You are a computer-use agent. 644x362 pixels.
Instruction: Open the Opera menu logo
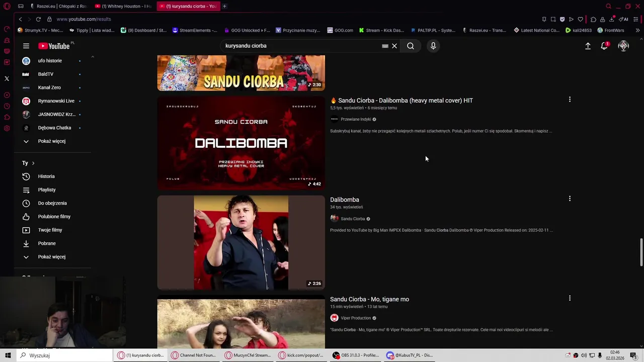pos(7,6)
